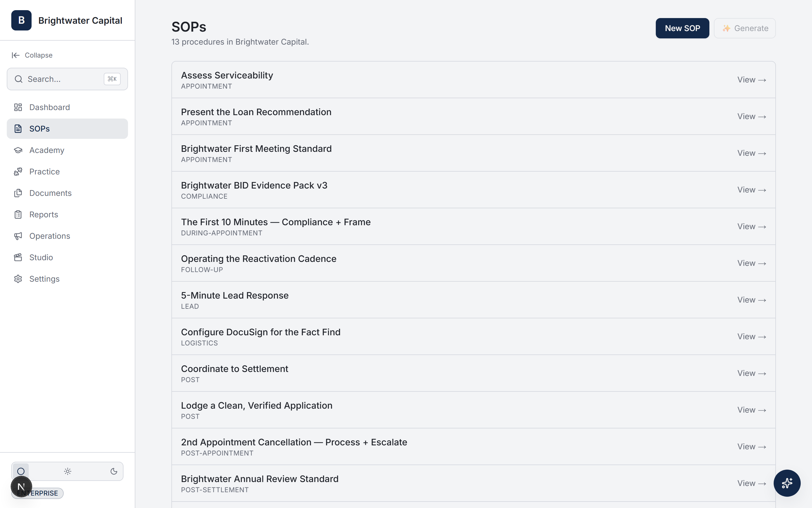This screenshot has height=508, width=812.
Task: Switch to light theme
Action: [x=67, y=471]
